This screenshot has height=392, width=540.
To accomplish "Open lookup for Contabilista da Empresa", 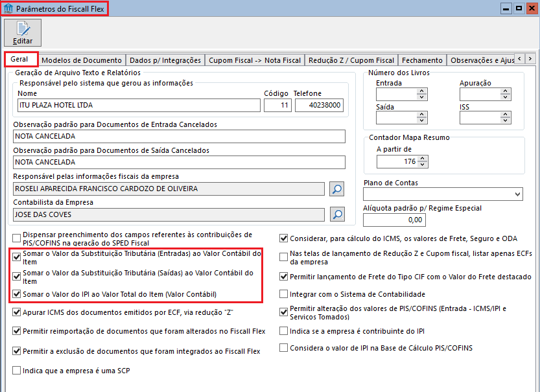I will pyautogui.click(x=337, y=214).
